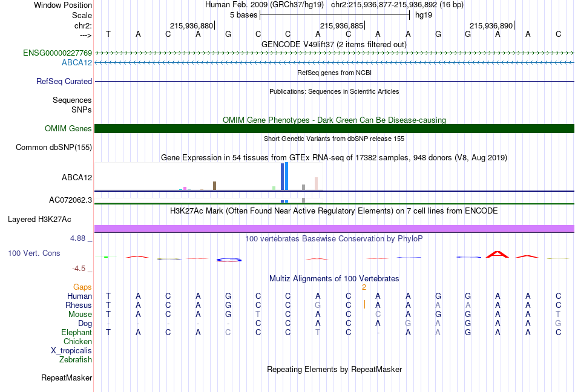The height and width of the screenshot is (392, 575).
Task: Click the Scale track label
Action: [x=82, y=15]
